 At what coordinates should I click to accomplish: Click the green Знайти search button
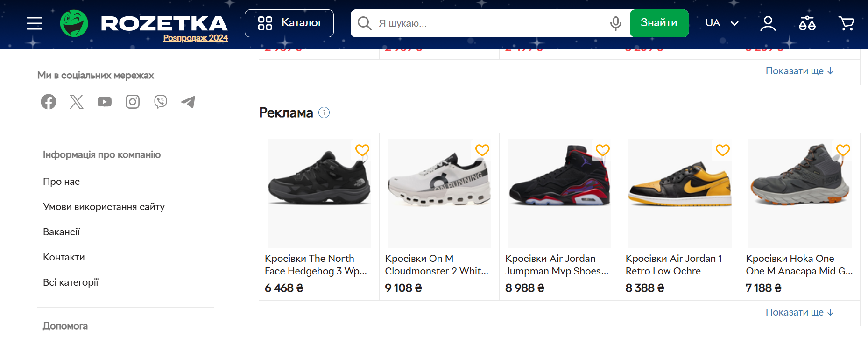[x=659, y=23]
